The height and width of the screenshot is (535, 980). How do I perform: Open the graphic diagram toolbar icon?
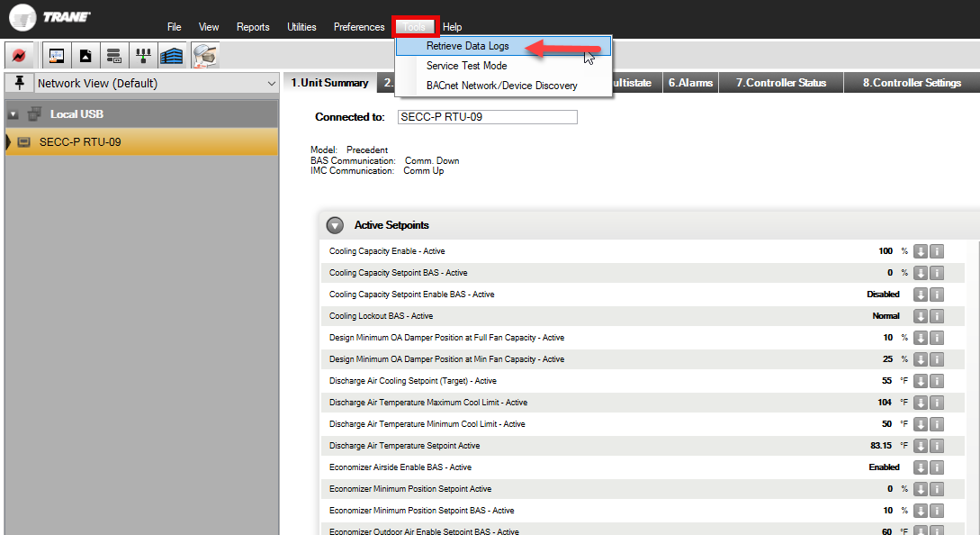(x=57, y=56)
